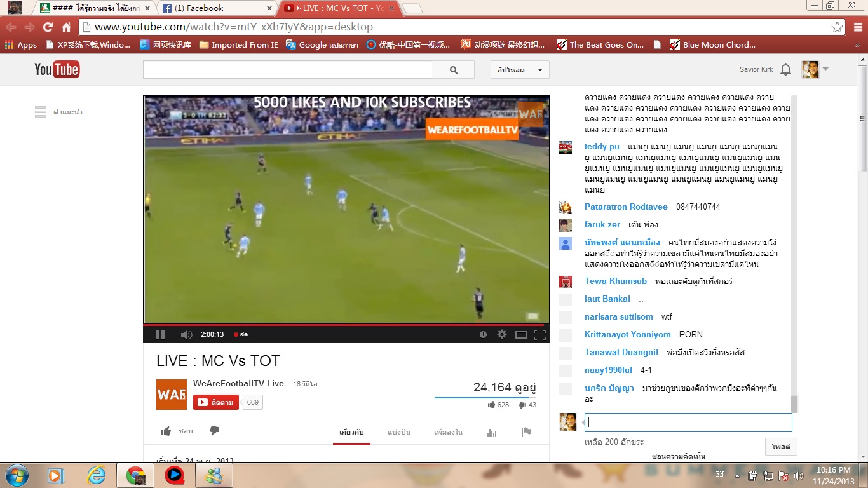The width and height of the screenshot is (868, 488).
Task: Show more bookmarks chevron
Action: pos(858,45)
